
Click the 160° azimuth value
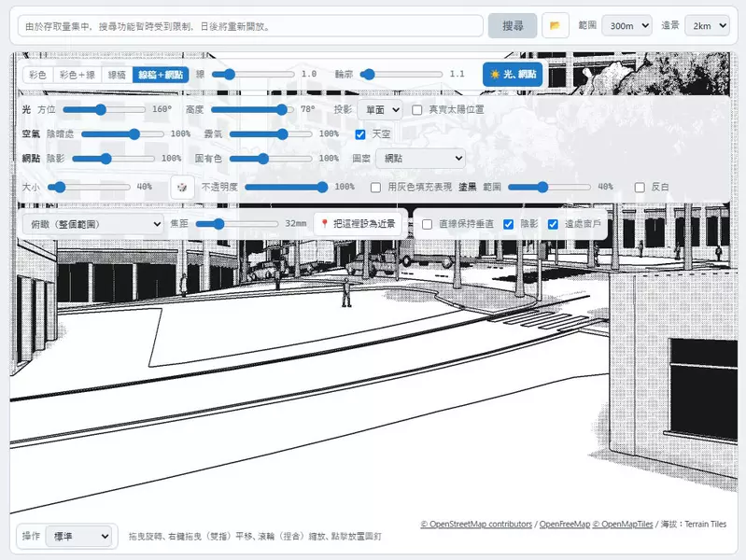(x=162, y=109)
